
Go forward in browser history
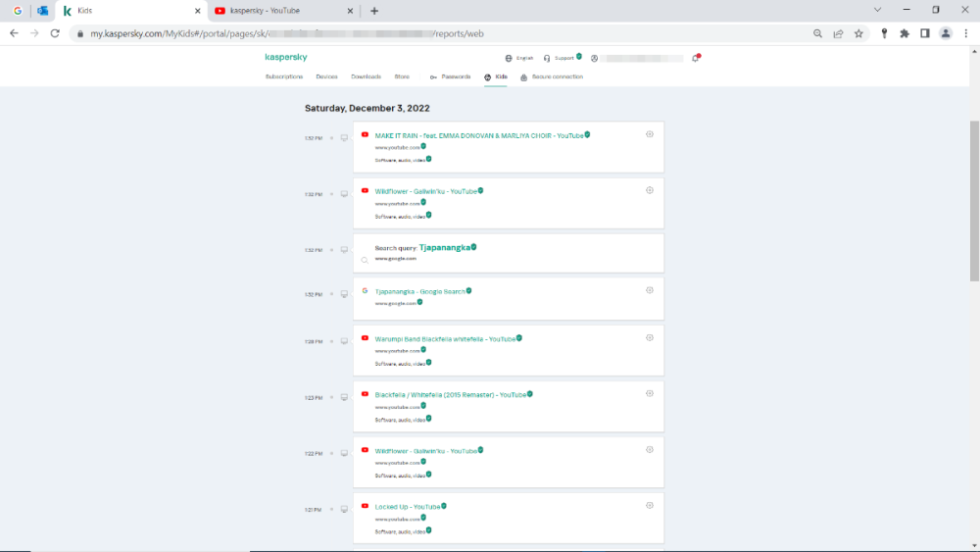coord(34,33)
